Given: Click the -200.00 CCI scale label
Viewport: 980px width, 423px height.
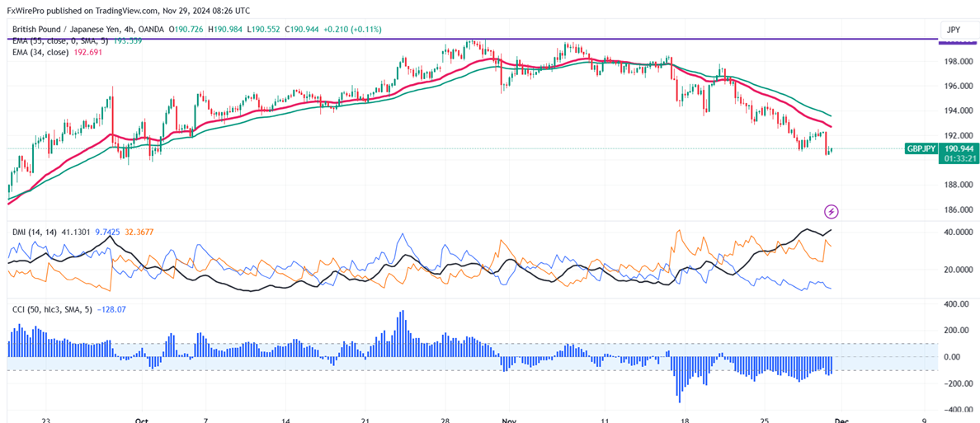Looking at the screenshot, I should click(959, 383).
